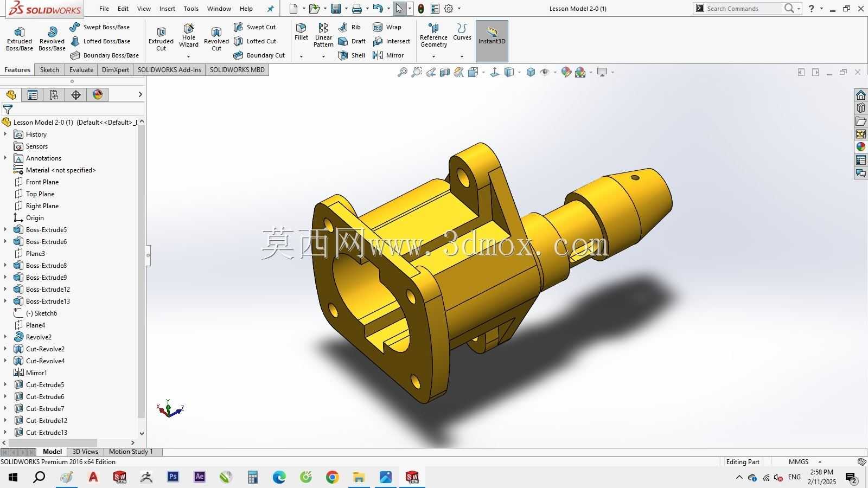Select the Extruded Boss/Base tool
868x488 pixels.
click(20, 39)
